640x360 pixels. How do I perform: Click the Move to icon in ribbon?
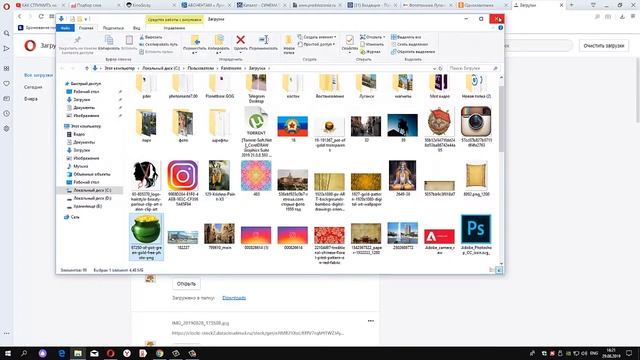195,40
